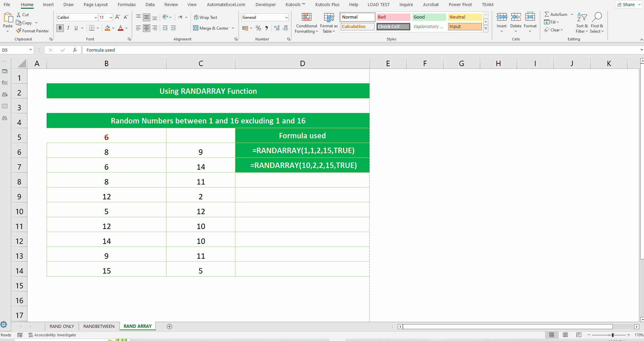Toggle Align Right
This screenshot has height=341, width=644.
point(155,28)
